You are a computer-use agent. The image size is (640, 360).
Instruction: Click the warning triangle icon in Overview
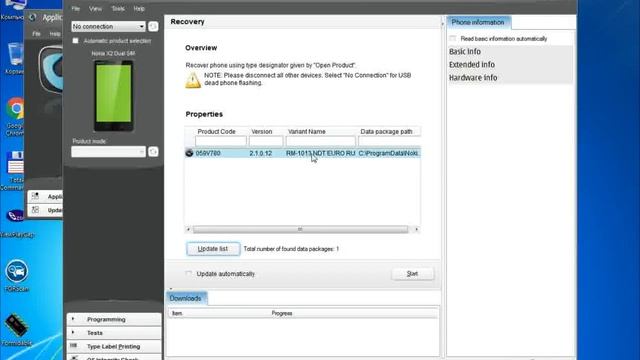(193, 80)
